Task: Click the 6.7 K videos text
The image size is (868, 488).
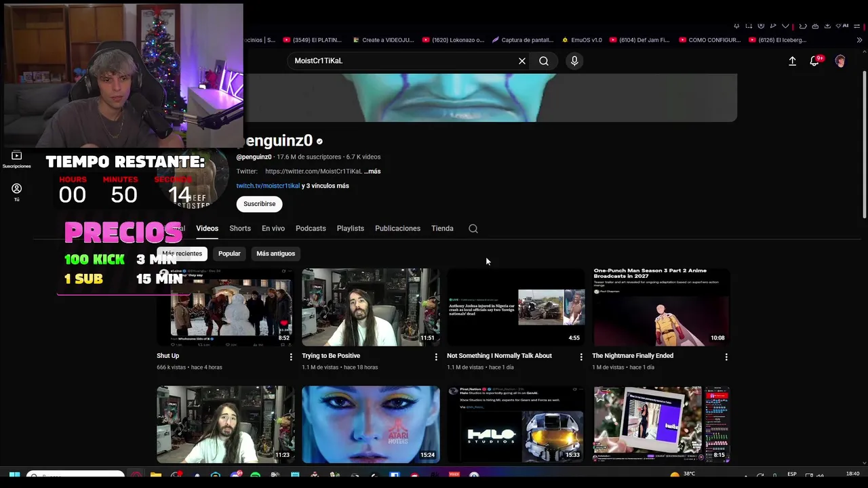Action: (x=363, y=157)
